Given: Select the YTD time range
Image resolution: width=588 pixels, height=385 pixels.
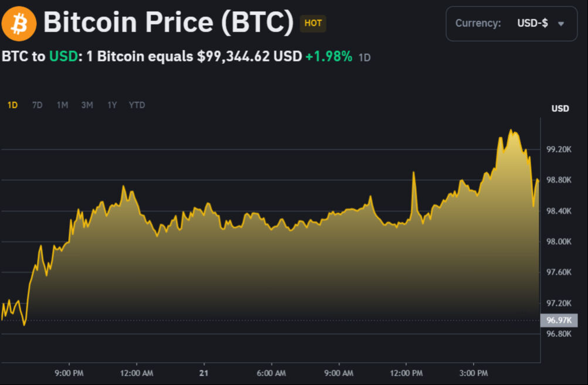Looking at the screenshot, I should pyautogui.click(x=136, y=104).
